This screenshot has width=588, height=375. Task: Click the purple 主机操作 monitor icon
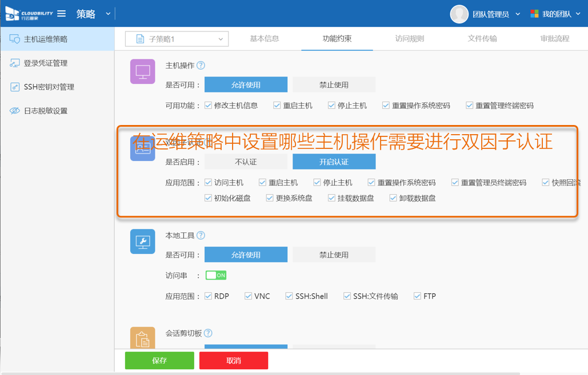[142, 71]
